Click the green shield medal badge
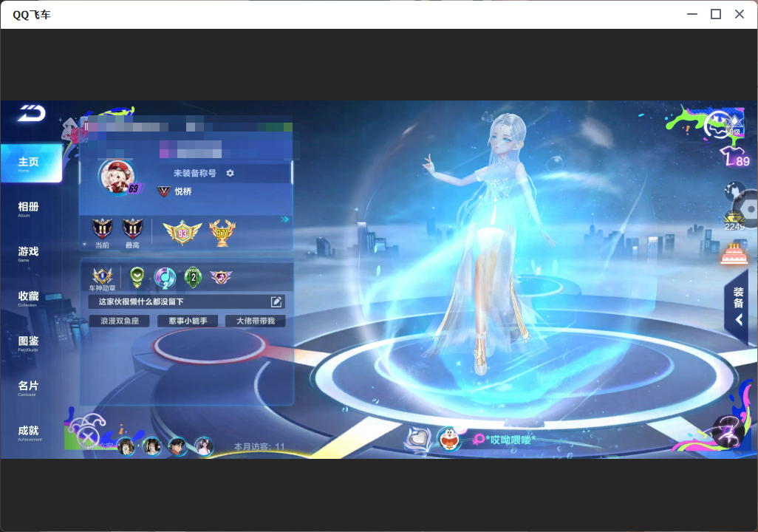The height and width of the screenshot is (532, 758). click(137, 277)
